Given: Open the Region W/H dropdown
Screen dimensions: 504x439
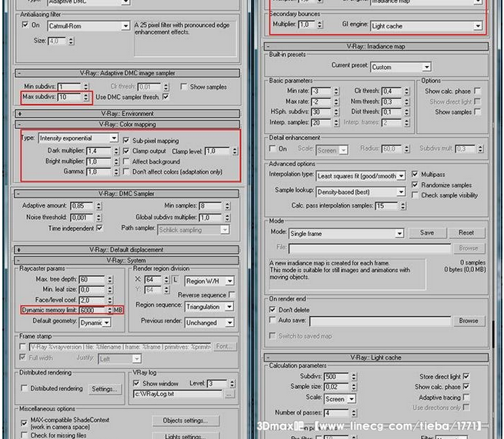Looking at the screenshot, I should tap(209, 281).
